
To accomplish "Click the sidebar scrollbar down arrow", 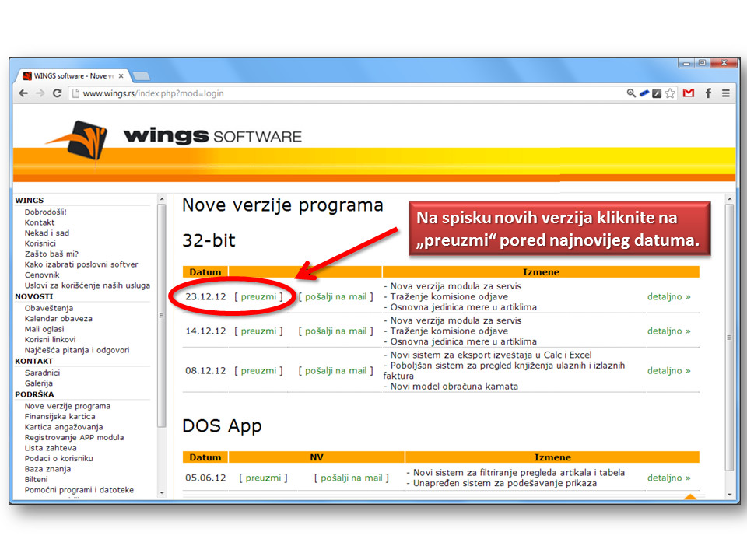I will [x=162, y=492].
